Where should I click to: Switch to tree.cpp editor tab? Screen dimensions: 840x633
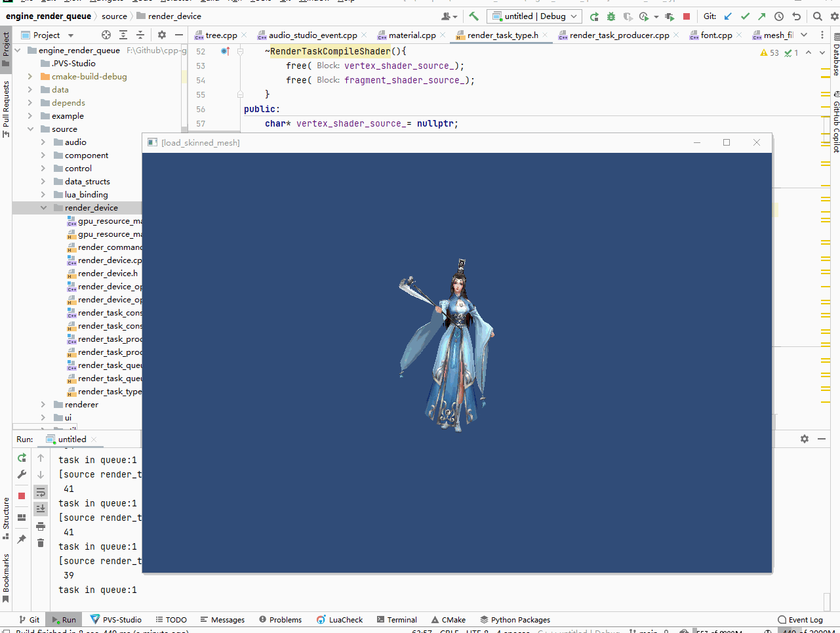(x=221, y=35)
